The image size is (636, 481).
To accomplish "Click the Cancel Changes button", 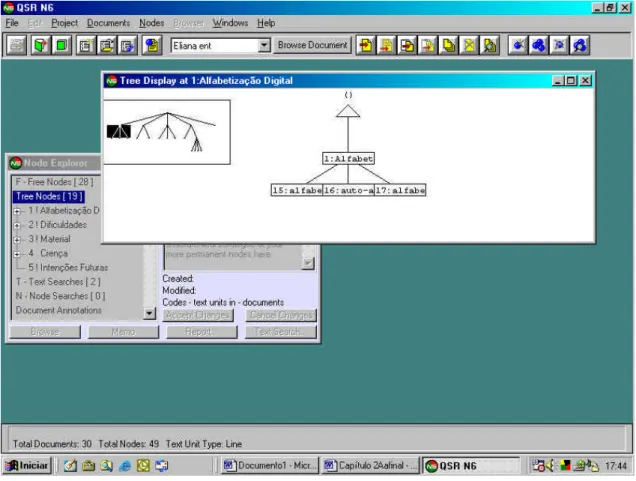I will 281,315.
